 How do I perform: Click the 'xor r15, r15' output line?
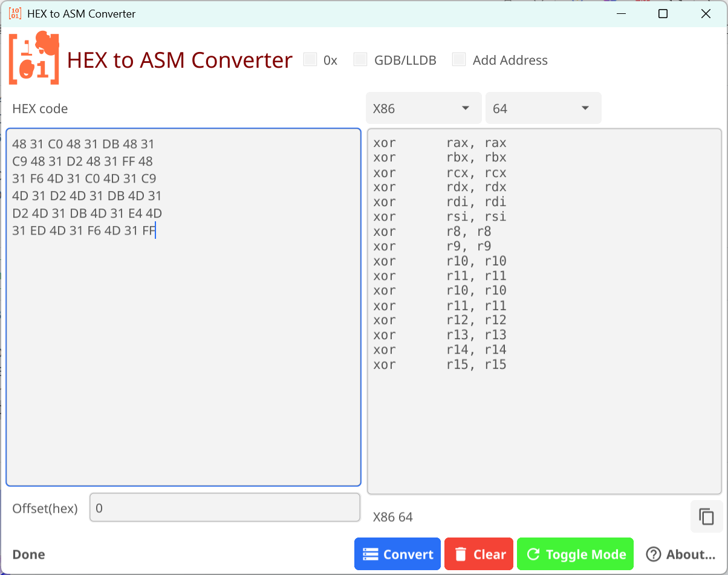click(440, 365)
